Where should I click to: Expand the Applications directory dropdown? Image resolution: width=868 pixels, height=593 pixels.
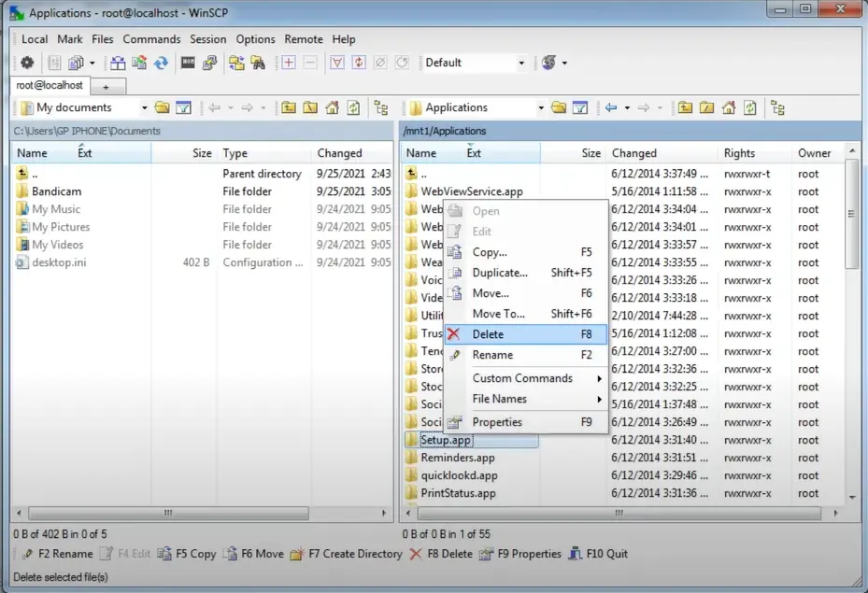[x=541, y=107]
